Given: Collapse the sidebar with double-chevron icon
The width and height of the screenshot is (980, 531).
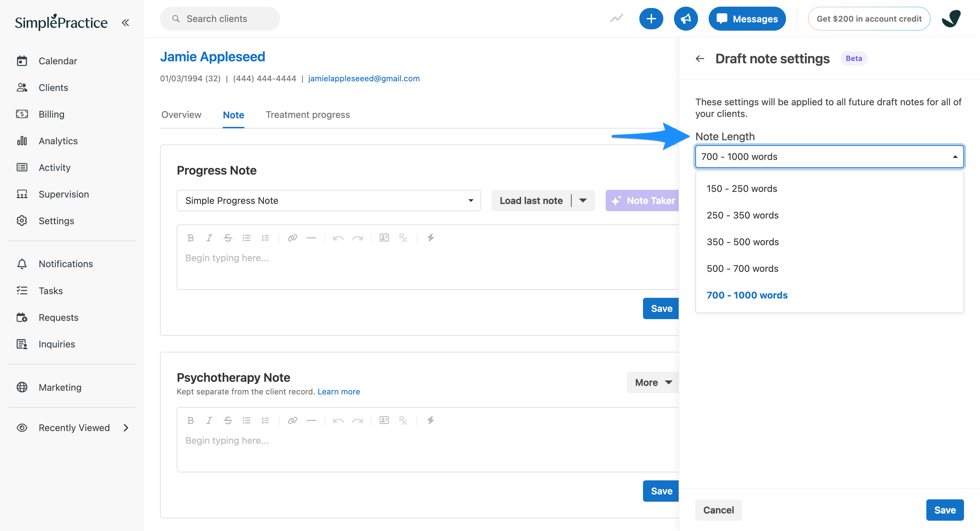Looking at the screenshot, I should click(125, 23).
